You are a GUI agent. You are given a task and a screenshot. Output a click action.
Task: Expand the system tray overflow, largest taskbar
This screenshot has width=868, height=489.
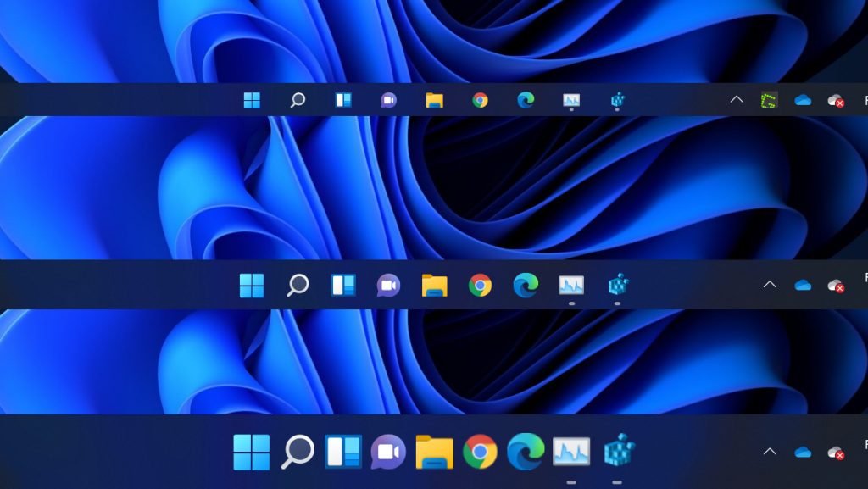point(769,452)
